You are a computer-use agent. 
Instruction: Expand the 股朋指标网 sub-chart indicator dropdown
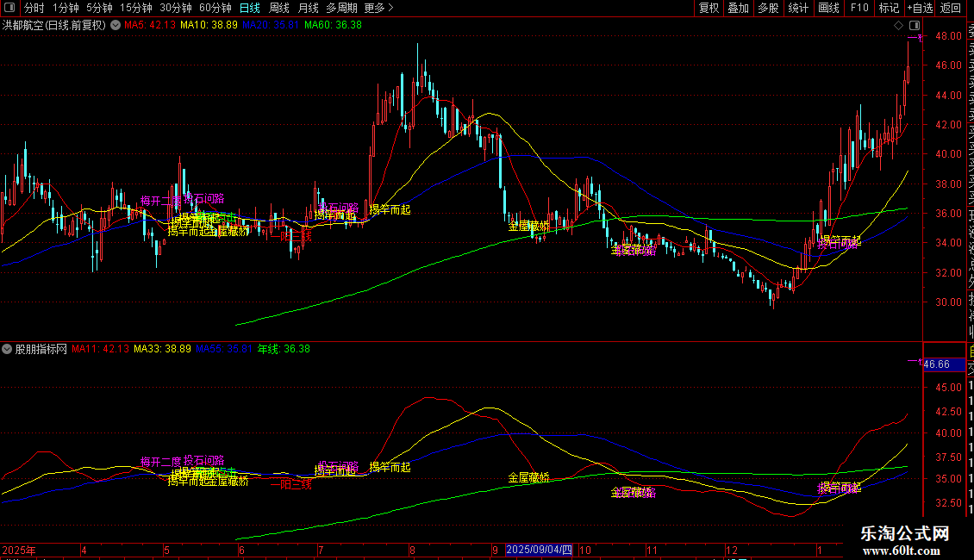point(8,349)
